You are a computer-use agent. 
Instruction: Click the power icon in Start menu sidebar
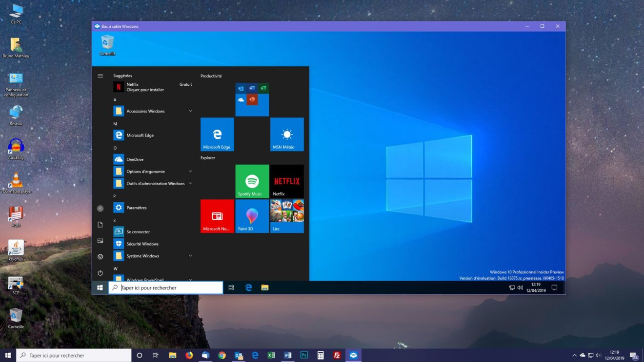pos(100,272)
